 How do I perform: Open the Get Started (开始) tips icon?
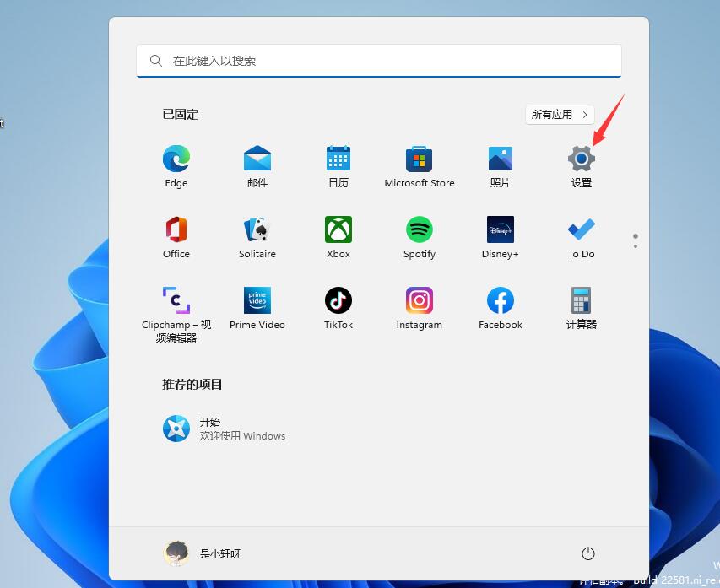pos(176,429)
